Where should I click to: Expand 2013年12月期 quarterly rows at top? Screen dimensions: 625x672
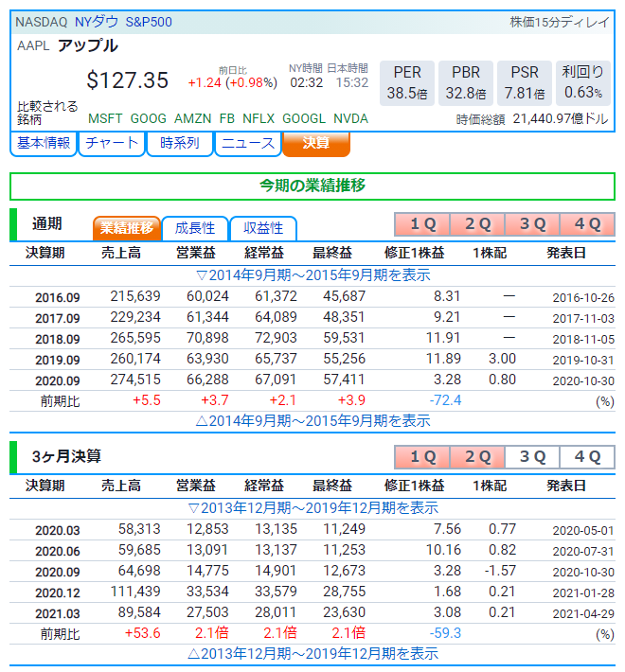[x=312, y=508]
